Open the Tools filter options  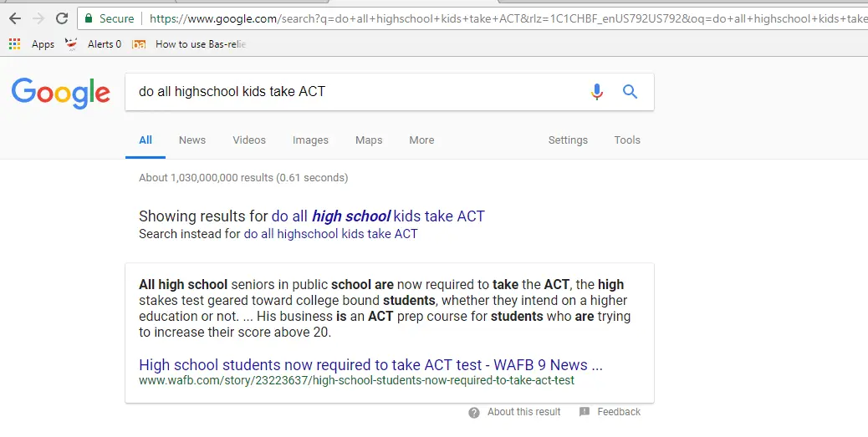627,140
